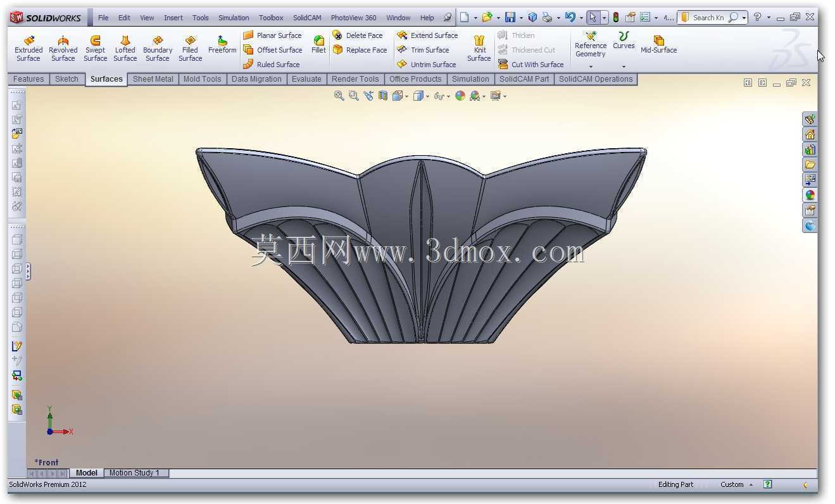Activate the Knit Surface tool
The width and height of the screenshot is (835, 504).
[479, 49]
